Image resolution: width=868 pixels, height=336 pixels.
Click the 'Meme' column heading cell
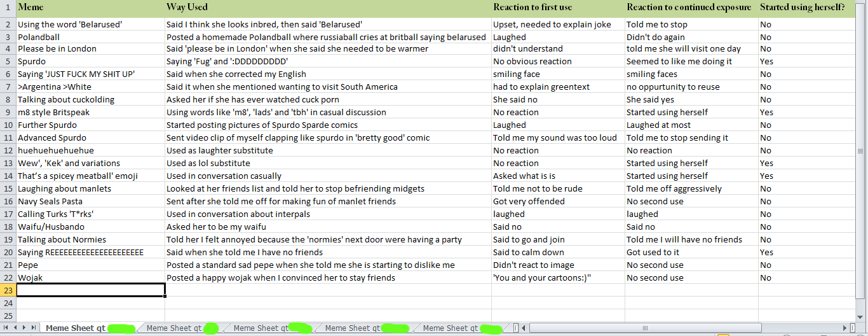pyautogui.click(x=90, y=9)
